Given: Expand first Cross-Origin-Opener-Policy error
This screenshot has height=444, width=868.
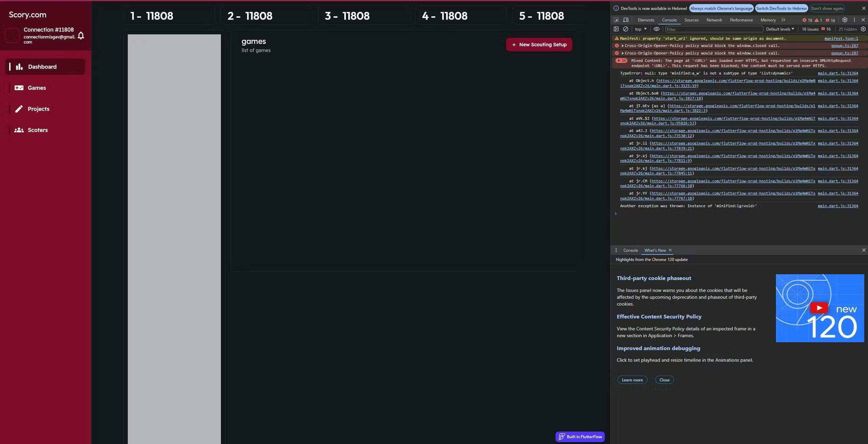Looking at the screenshot, I should pyautogui.click(x=623, y=46).
